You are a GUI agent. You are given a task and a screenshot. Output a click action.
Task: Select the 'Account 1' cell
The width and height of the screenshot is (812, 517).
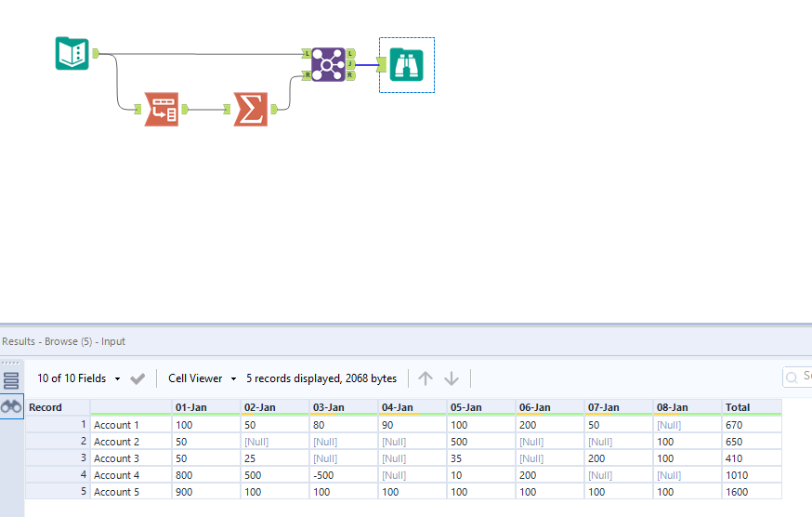click(x=131, y=425)
